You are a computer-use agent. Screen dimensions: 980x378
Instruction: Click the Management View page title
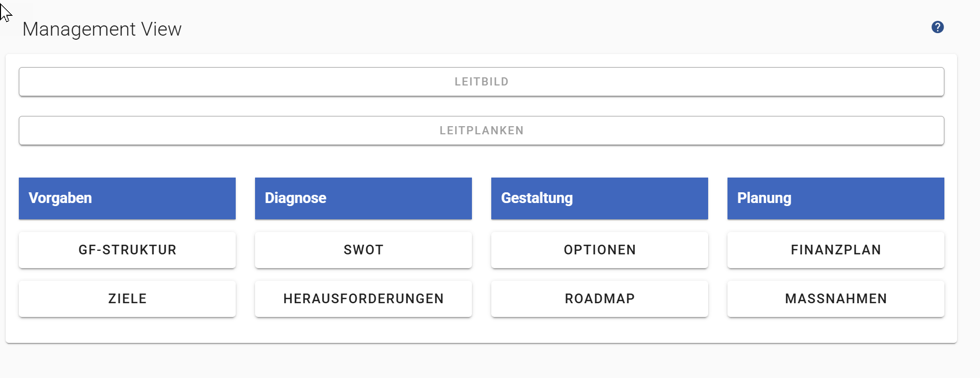pos(102,30)
